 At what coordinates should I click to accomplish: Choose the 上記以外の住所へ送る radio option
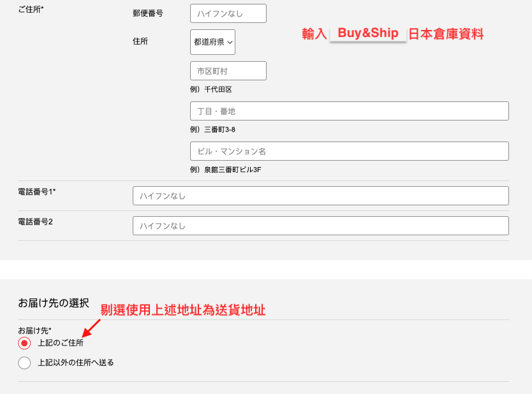coord(24,363)
